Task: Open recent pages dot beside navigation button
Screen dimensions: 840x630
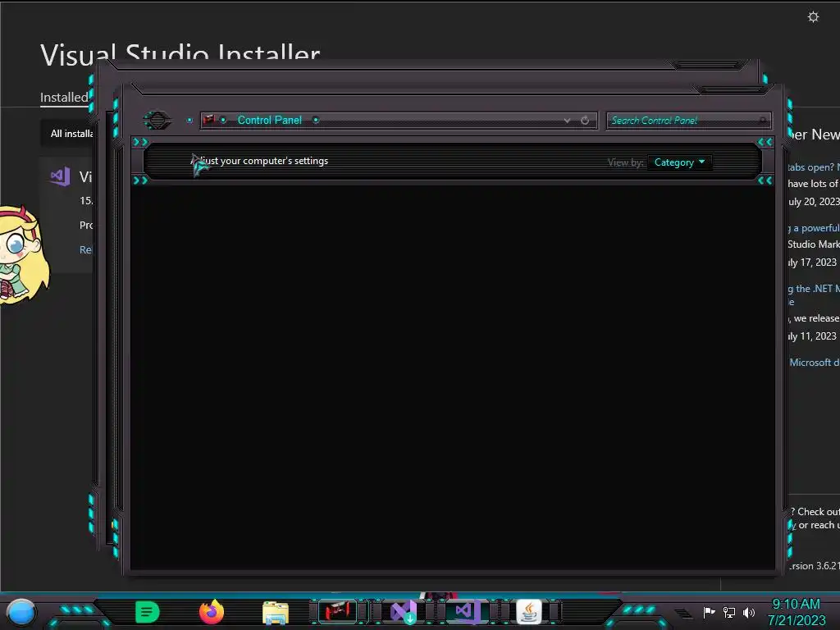Action: (x=189, y=120)
